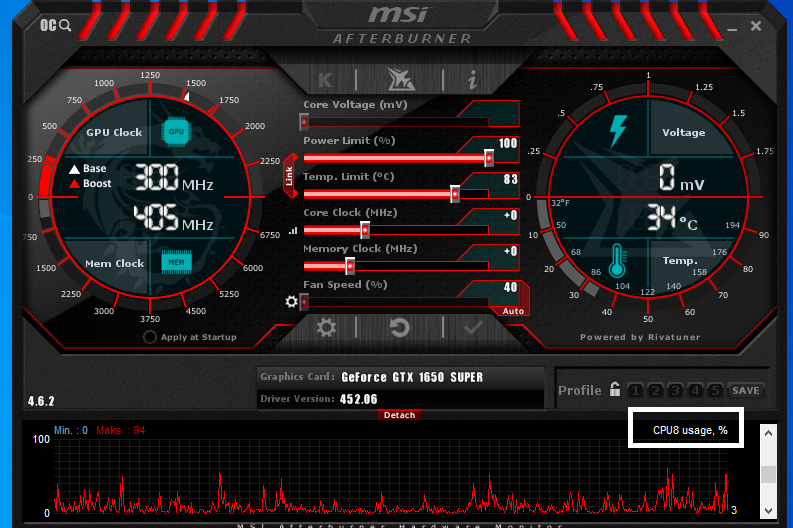Click the Memory Clock offset +0 field
The height and width of the screenshot is (528, 793).
pos(510,251)
